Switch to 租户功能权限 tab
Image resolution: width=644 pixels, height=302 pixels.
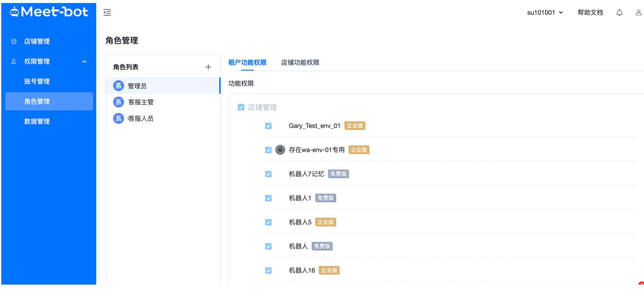[x=247, y=63]
